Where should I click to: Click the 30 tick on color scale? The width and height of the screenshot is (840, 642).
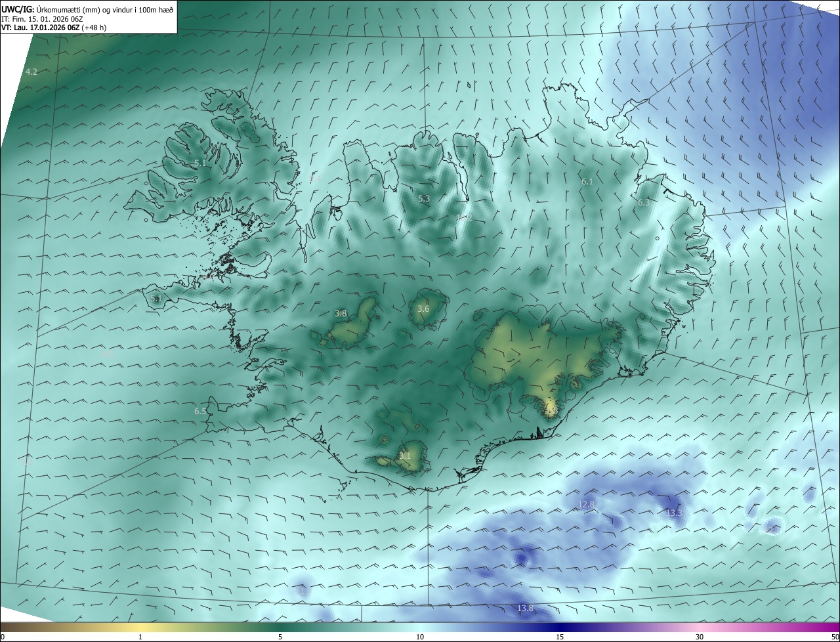point(700,637)
